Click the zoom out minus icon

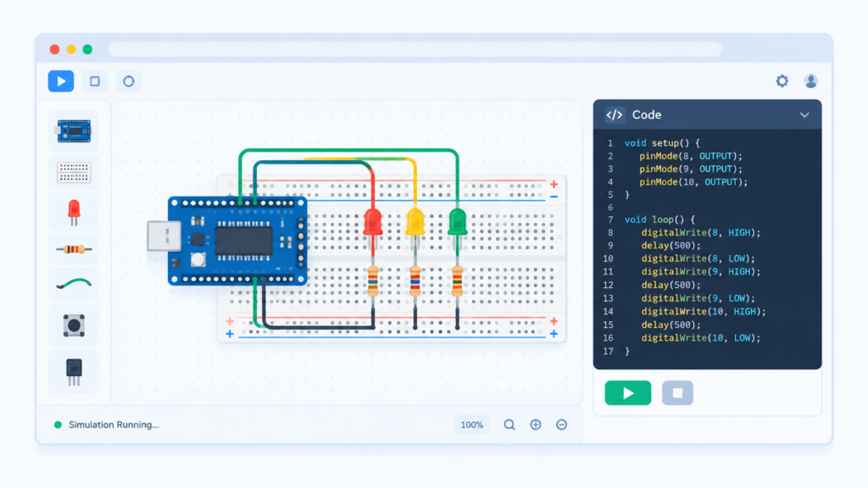(561, 424)
